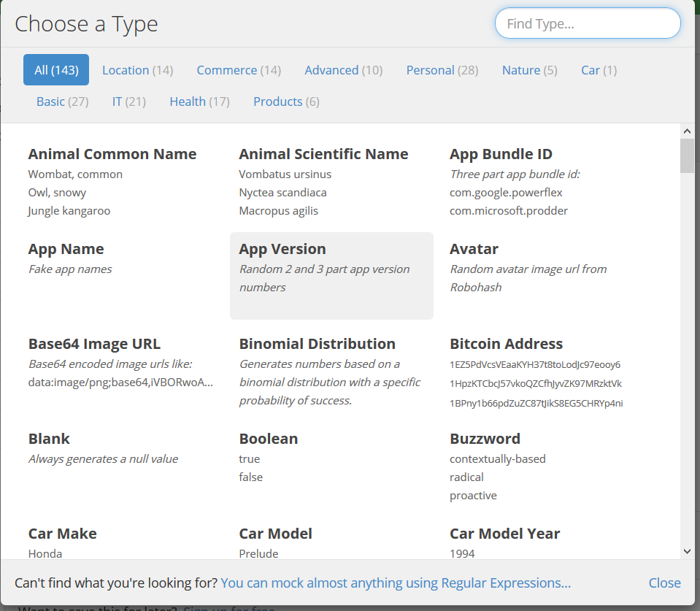
Task: Filter by the Health category
Action: 199,101
